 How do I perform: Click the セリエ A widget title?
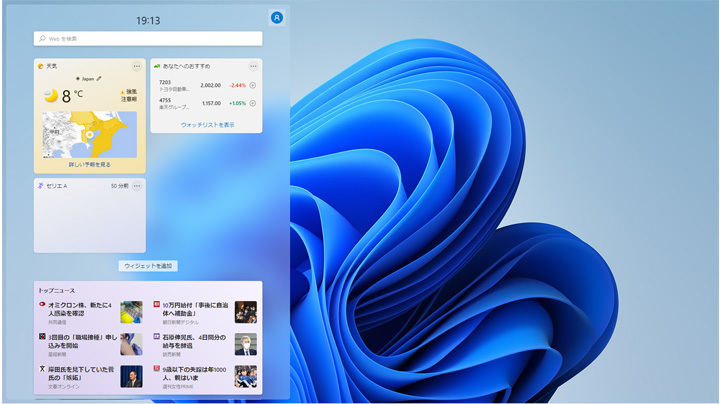(57, 186)
